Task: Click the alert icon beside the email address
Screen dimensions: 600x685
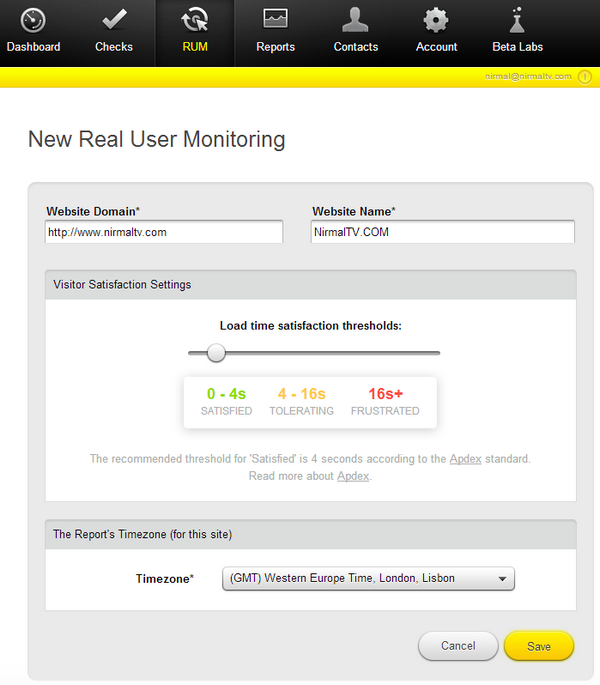Action: click(x=585, y=77)
